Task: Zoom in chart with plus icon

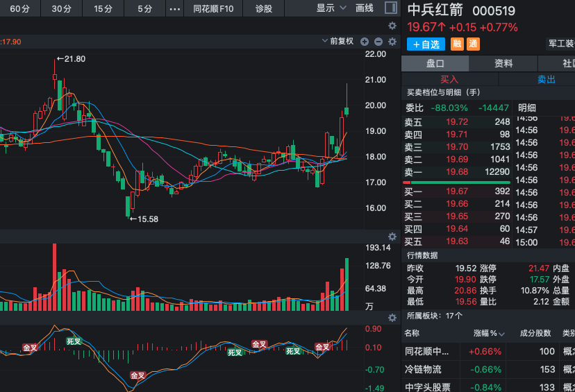Action: 364,42
